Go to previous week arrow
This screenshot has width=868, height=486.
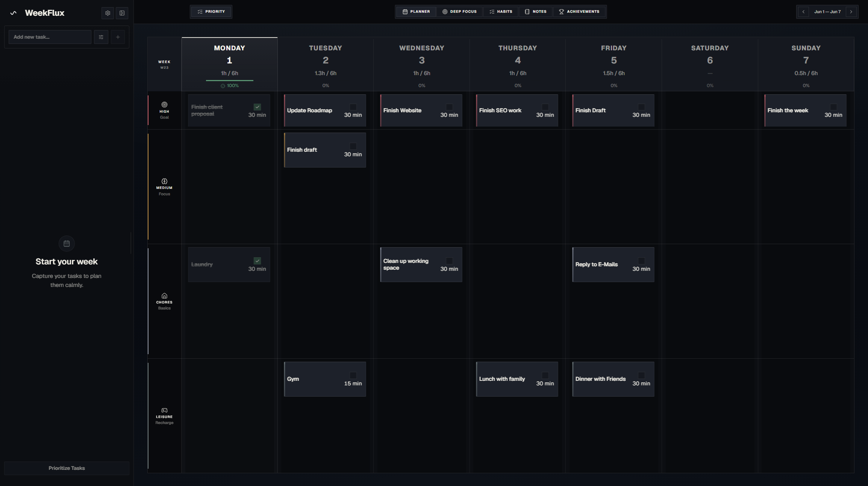click(803, 12)
